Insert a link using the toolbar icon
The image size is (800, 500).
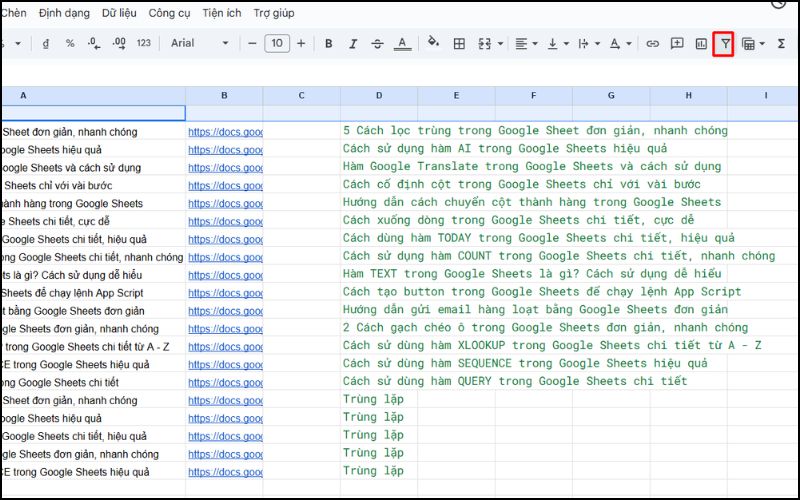pyautogui.click(x=652, y=44)
